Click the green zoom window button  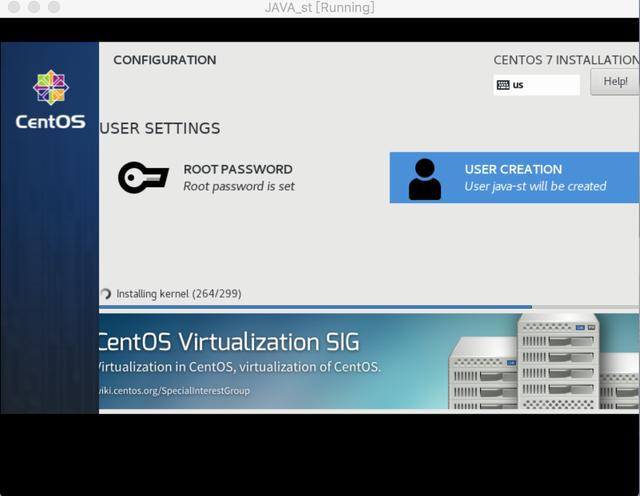pos(54,7)
